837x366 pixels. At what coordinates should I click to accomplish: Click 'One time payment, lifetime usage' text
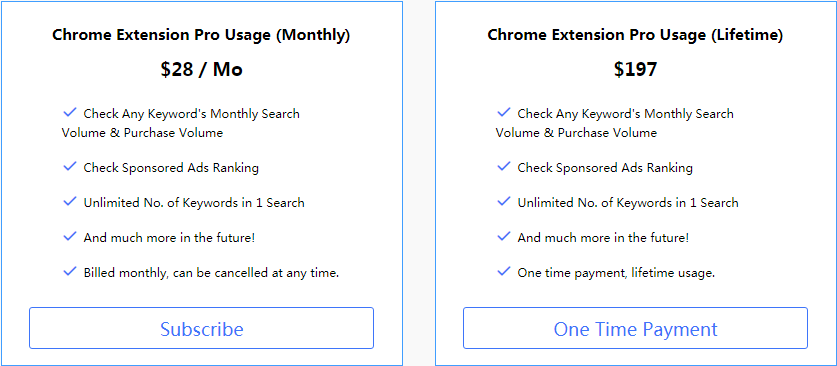click(x=616, y=273)
